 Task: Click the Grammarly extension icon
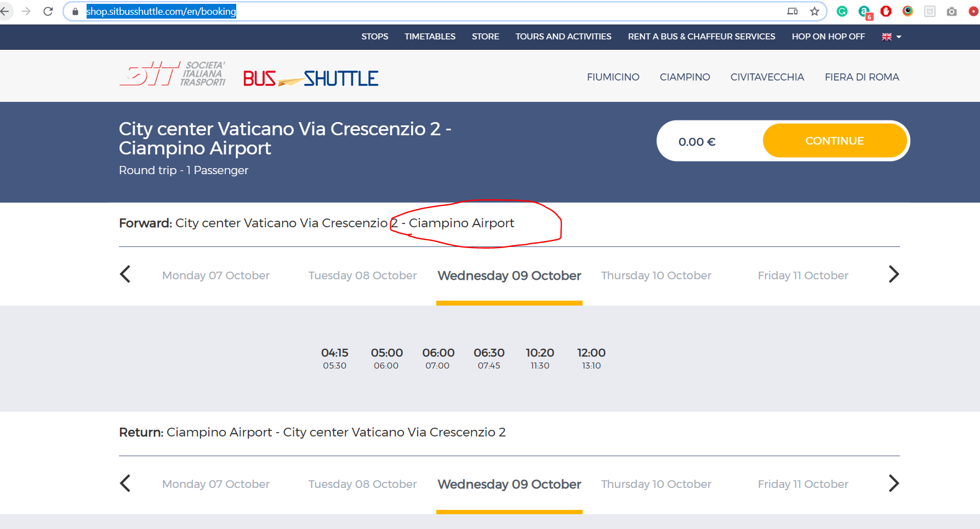[x=842, y=11]
